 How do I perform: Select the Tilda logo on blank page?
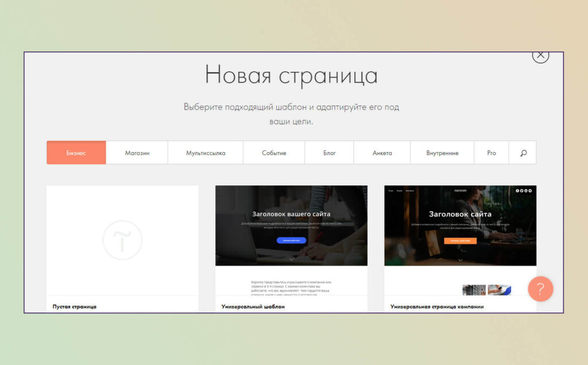pyautogui.click(x=122, y=240)
